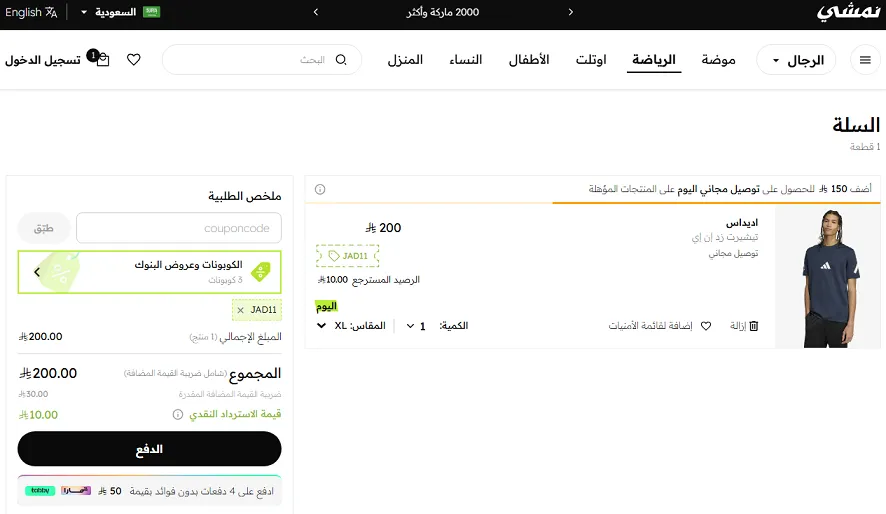Image resolution: width=886 pixels, height=514 pixels.
Task: Open the installment offer banner ادفع على 4 دفعات
Action: (x=149, y=490)
